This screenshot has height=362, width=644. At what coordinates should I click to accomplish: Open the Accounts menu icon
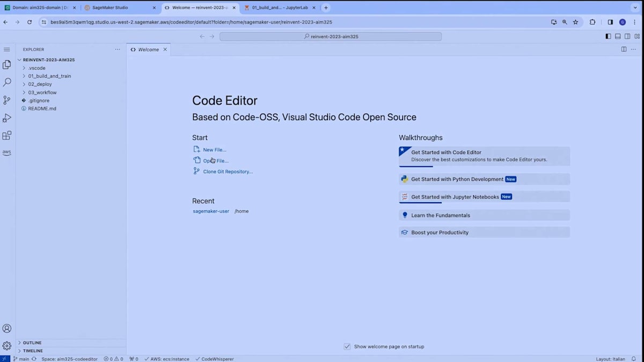7,329
